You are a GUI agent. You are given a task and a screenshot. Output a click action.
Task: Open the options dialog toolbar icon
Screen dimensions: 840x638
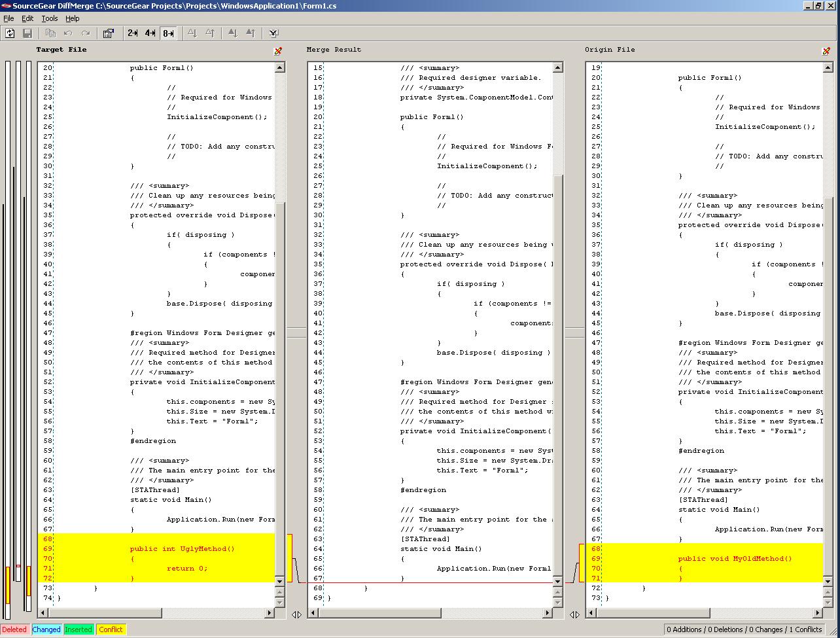tap(109, 33)
